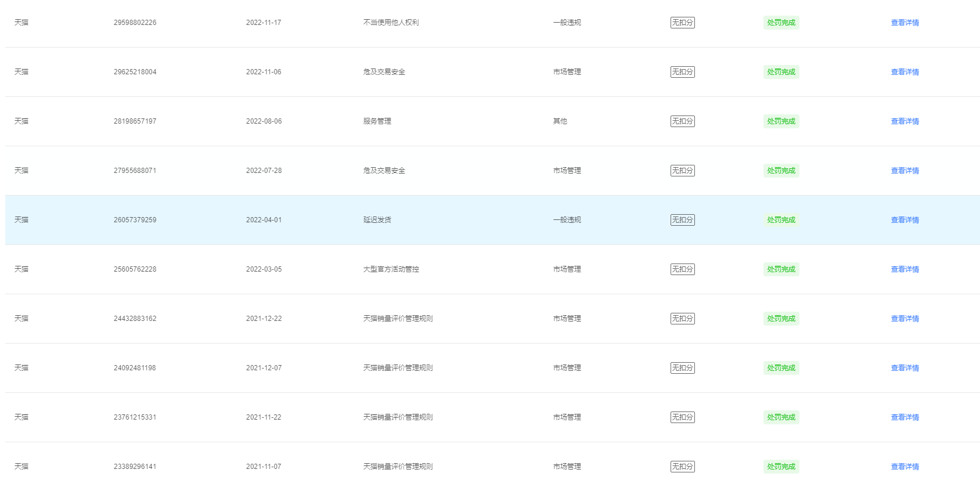Click 不当使用他人权利 violation text
Screen dimensions: 980x491
(391, 23)
